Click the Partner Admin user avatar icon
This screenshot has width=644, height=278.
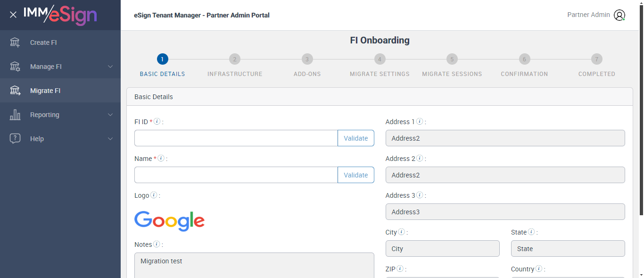pyautogui.click(x=619, y=15)
